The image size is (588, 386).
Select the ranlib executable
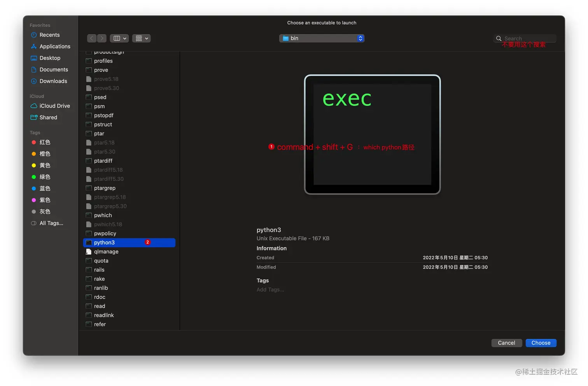129,288
